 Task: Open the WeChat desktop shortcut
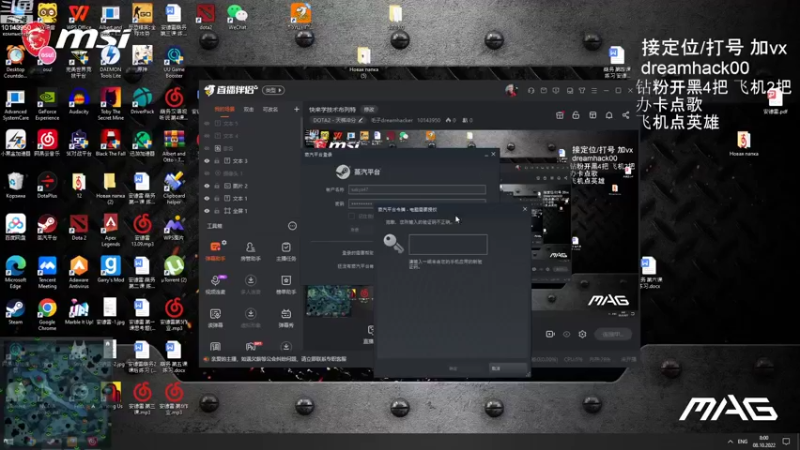(237, 17)
